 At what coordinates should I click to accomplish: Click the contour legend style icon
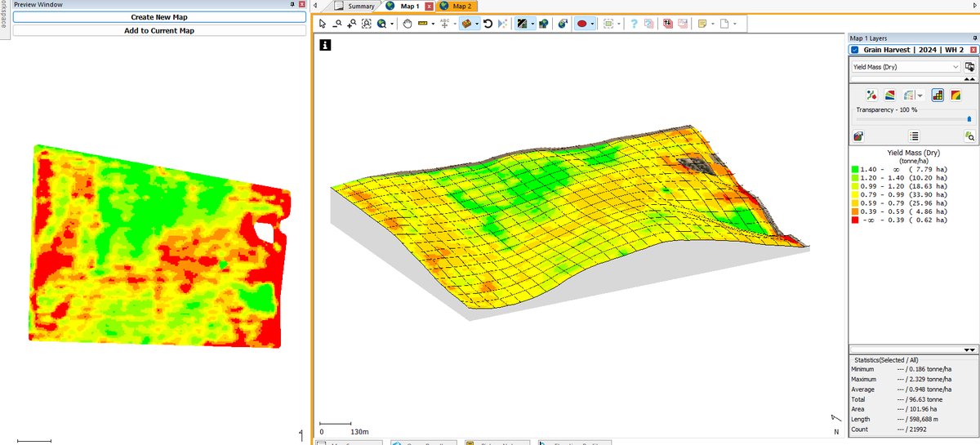pyautogui.click(x=890, y=95)
